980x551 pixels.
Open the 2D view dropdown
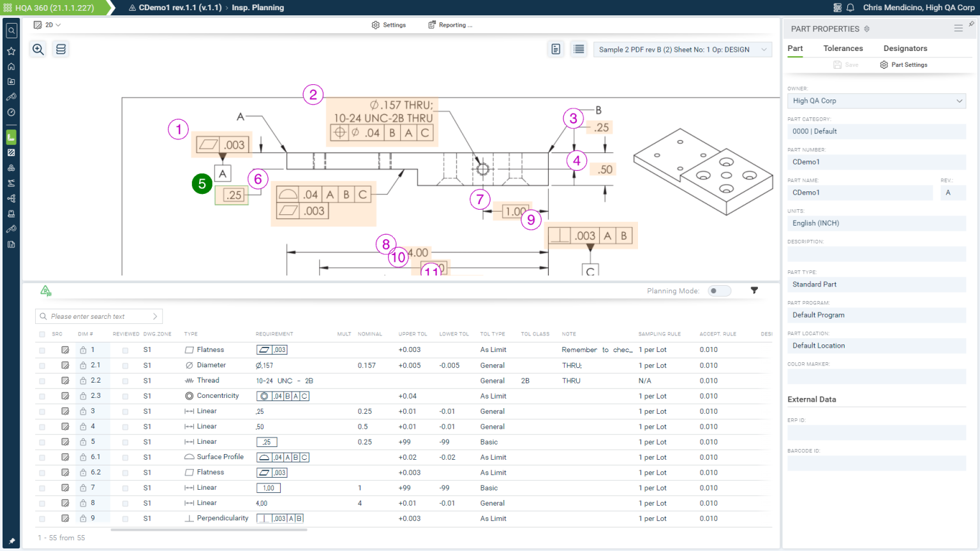tap(46, 24)
